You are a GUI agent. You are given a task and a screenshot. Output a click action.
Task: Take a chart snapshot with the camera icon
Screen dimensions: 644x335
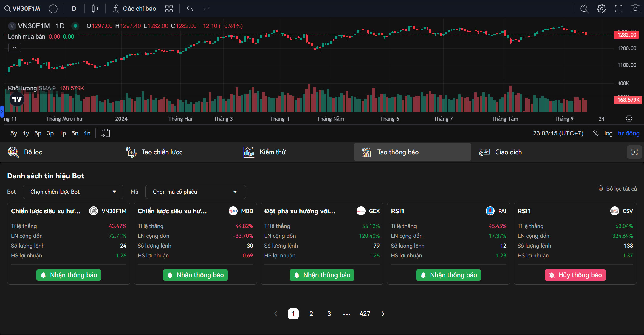(x=635, y=8)
